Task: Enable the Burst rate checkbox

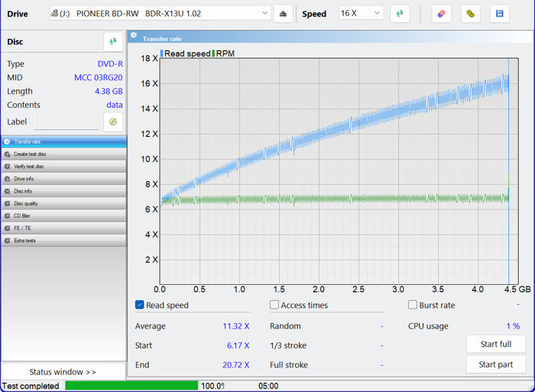Action: pyautogui.click(x=413, y=305)
